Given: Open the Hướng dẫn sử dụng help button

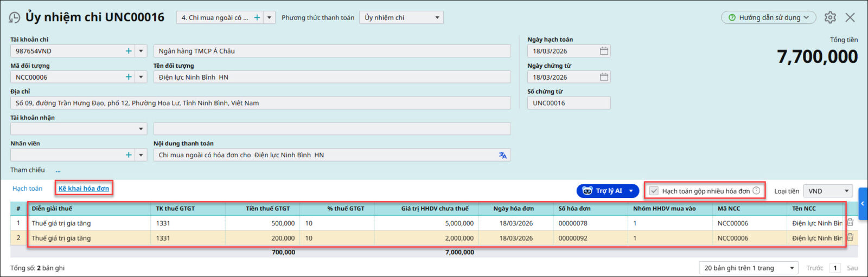Looking at the screenshot, I should pyautogui.click(x=768, y=17).
